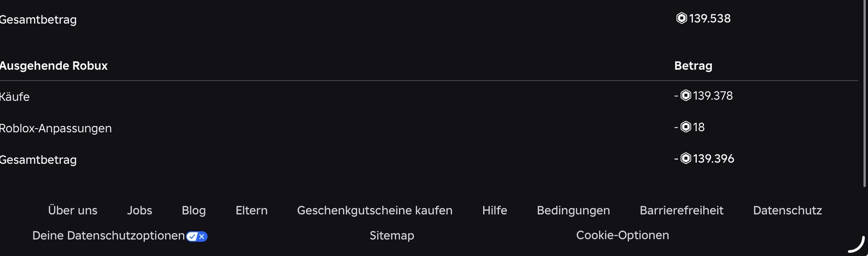Select the Käufe row label
The height and width of the screenshot is (256, 868).
point(15,97)
